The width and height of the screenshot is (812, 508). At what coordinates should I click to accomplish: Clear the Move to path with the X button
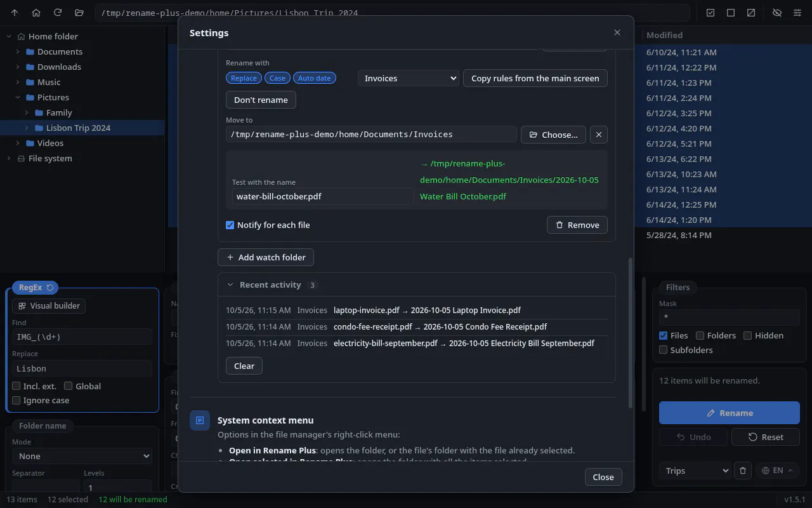coord(599,135)
